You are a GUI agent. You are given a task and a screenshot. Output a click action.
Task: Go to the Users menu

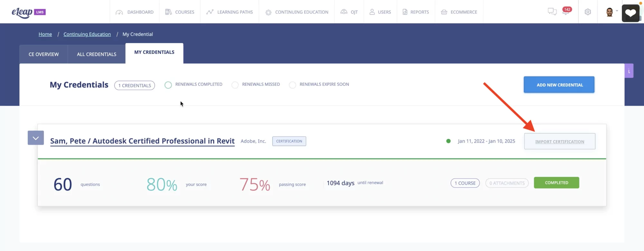click(380, 12)
